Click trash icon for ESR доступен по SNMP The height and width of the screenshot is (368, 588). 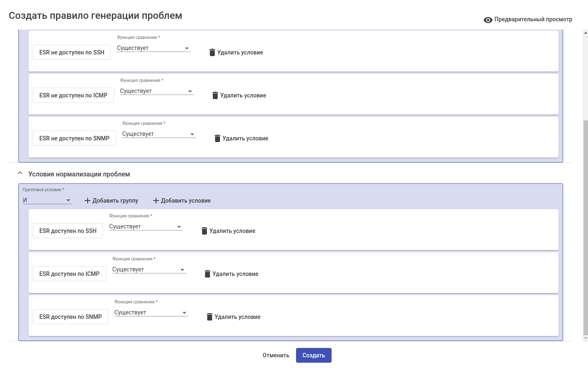210,317
